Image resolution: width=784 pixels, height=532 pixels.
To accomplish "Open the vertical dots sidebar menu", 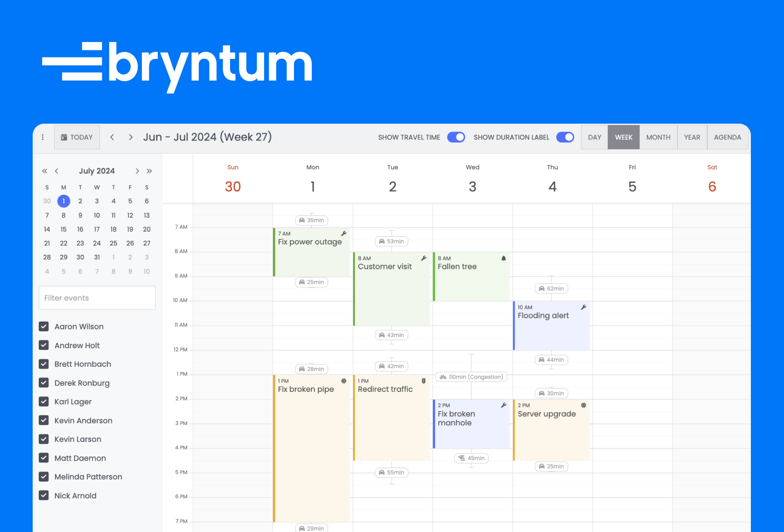I will [x=42, y=137].
